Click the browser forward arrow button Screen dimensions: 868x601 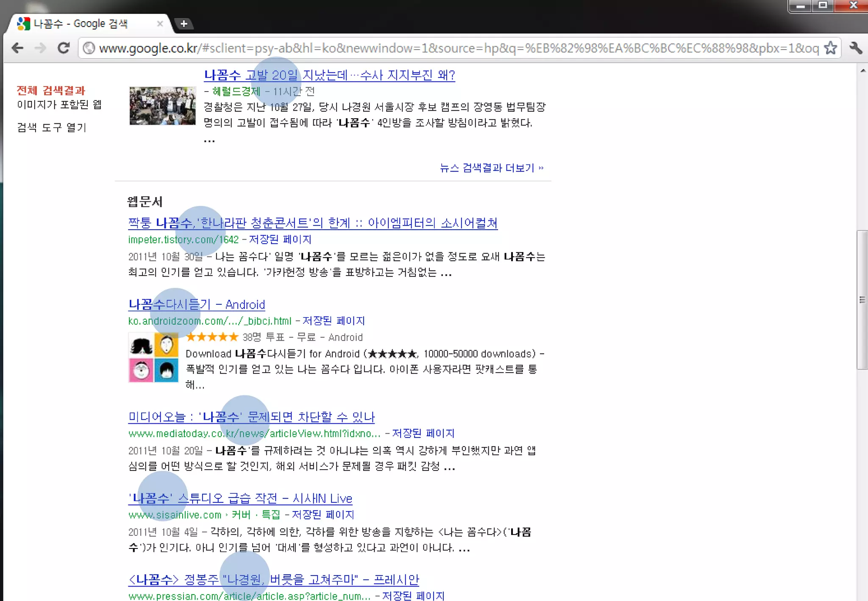click(x=40, y=48)
